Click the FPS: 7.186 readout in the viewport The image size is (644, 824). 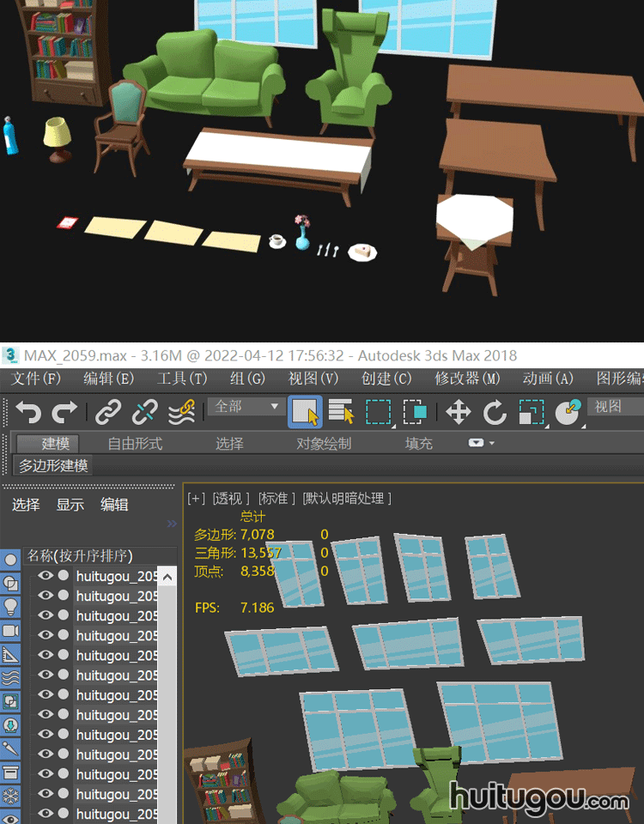coord(234,608)
